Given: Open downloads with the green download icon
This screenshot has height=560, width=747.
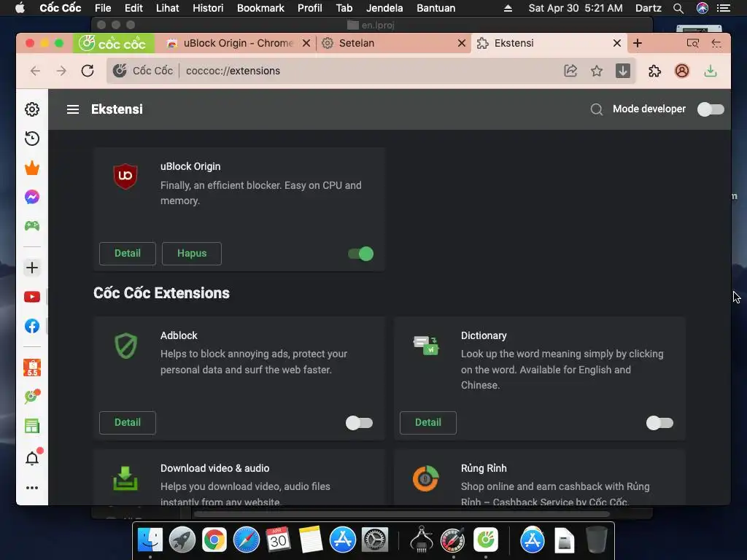Looking at the screenshot, I should pyautogui.click(x=711, y=71).
